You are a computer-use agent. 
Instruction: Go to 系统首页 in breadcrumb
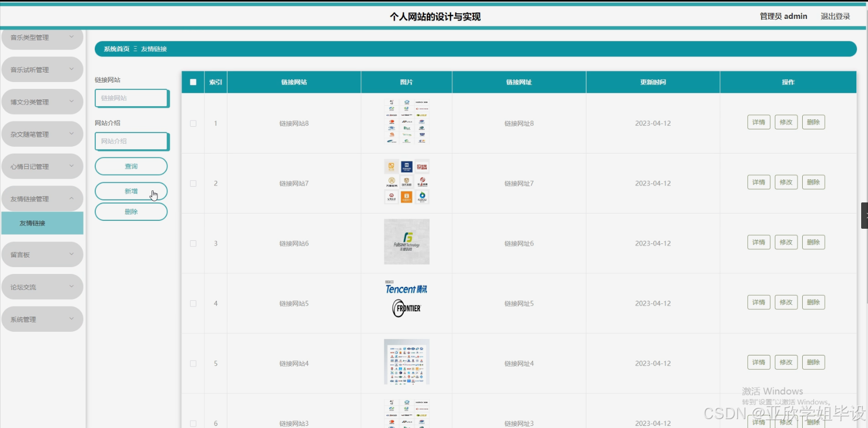click(x=116, y=49)
